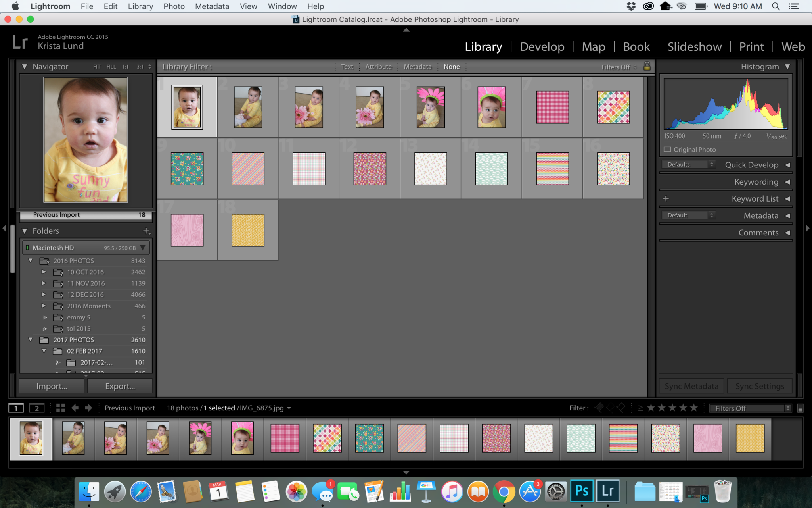The height and width of the screenshot is (508, 812).
Task: Set Navigator zoom to FILL
Action: (x=111, y=67)
